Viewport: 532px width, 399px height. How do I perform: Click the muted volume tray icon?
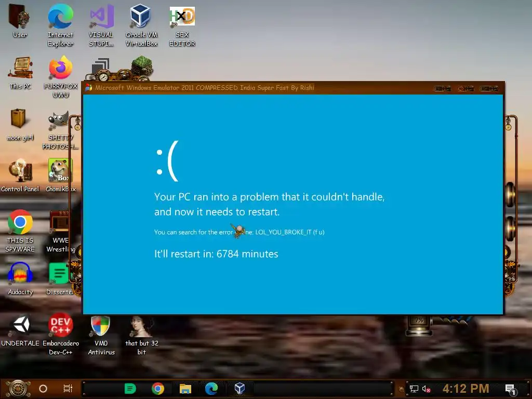click(427, 389)
